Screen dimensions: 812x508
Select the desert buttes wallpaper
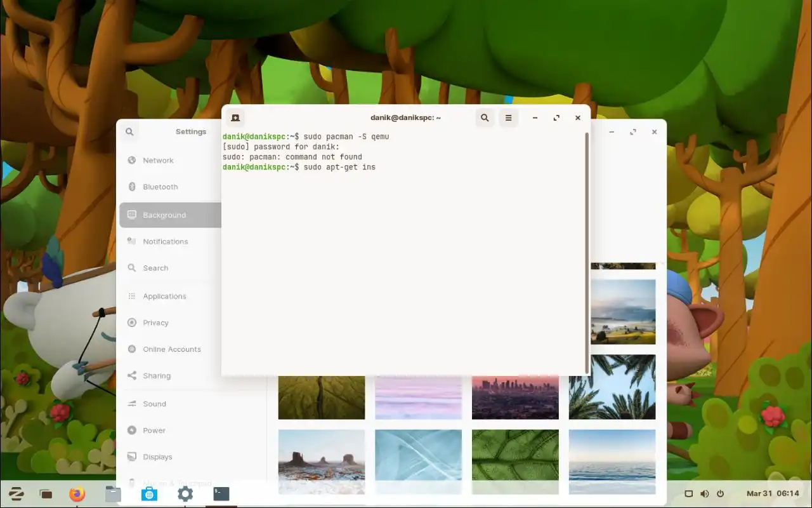tap(322, 462)
